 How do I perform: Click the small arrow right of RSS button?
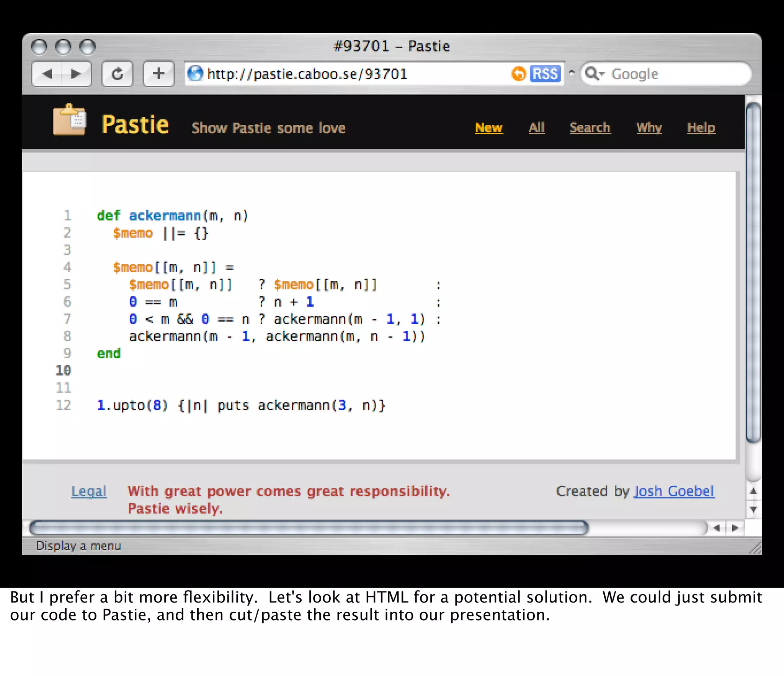point(572,72)
